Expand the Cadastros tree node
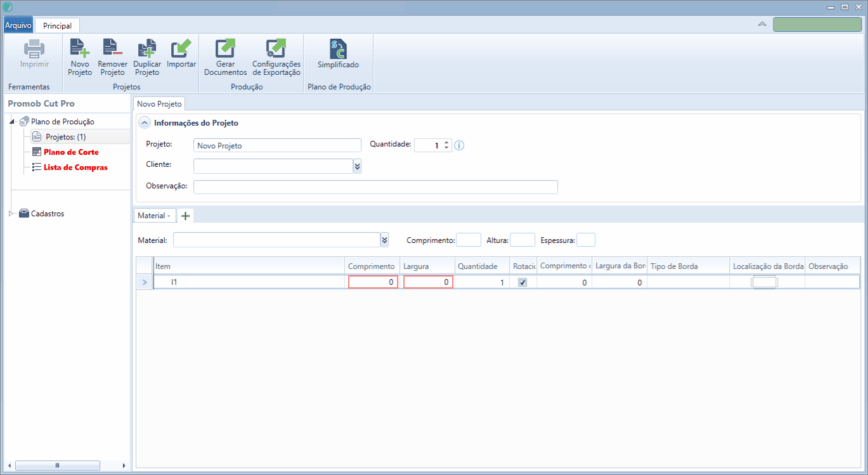This screenshot has width=868, height=475. (x=11, y=214)
